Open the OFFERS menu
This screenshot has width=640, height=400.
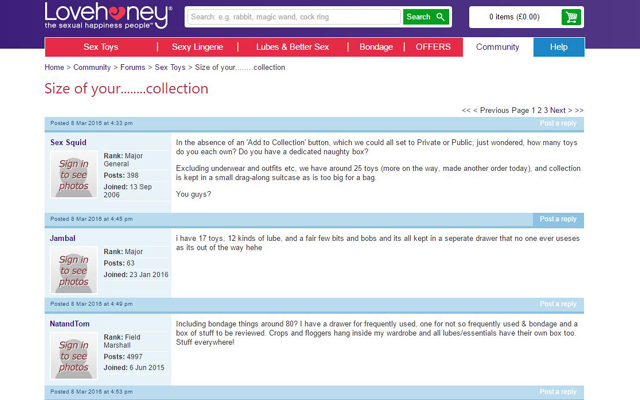(433, 47)
